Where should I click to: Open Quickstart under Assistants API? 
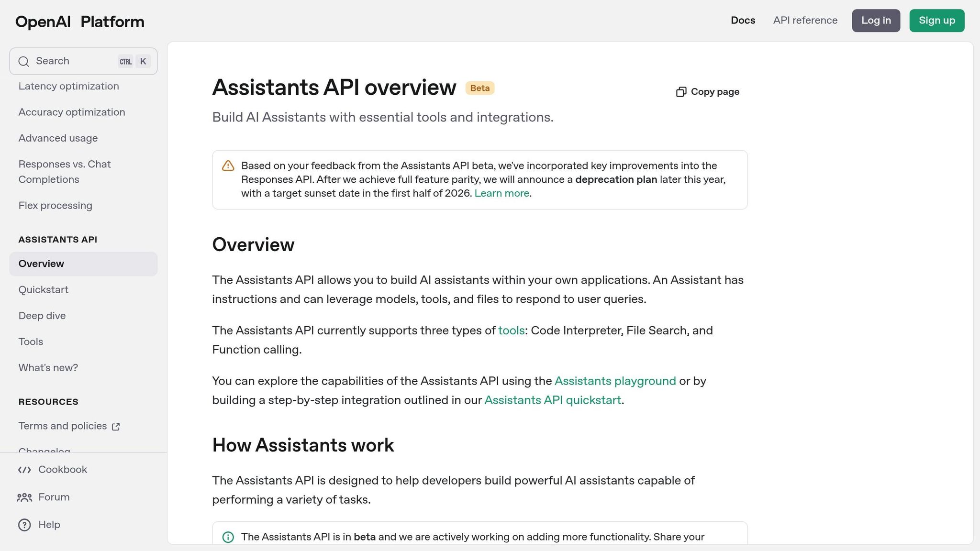(x=44, y=290)
